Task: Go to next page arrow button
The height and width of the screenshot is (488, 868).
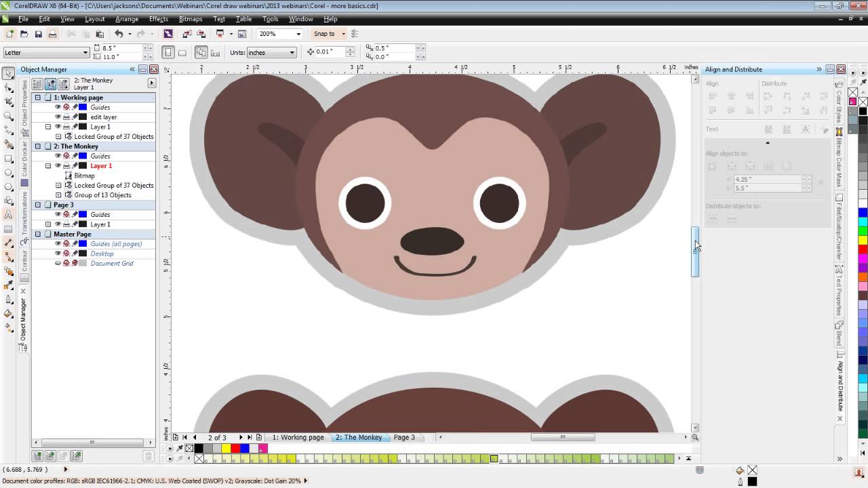Action: pyautogui.click(x=240, y=437)
